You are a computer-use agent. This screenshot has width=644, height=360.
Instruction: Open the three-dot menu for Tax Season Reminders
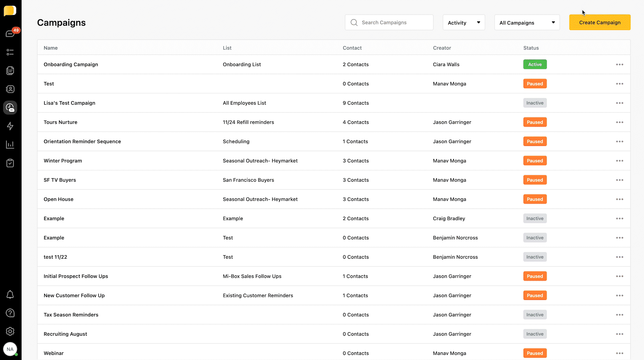(x=619, y=315)
